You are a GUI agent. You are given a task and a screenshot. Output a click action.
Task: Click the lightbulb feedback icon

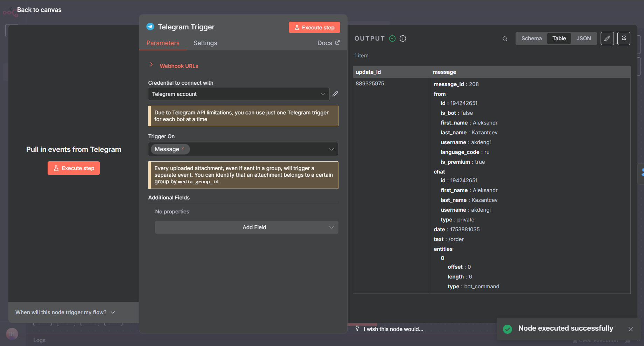click(x=357, y=329)
